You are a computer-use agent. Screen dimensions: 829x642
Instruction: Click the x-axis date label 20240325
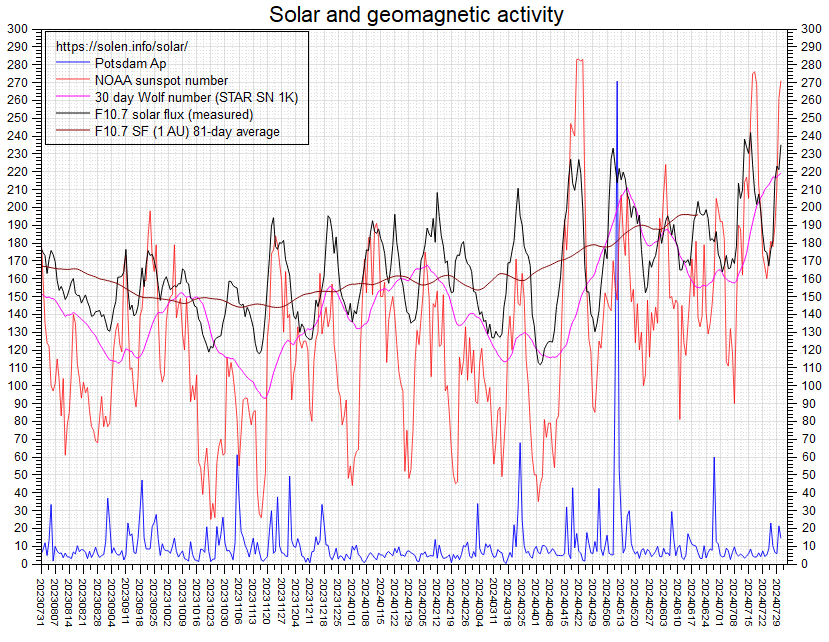[521, 602]
